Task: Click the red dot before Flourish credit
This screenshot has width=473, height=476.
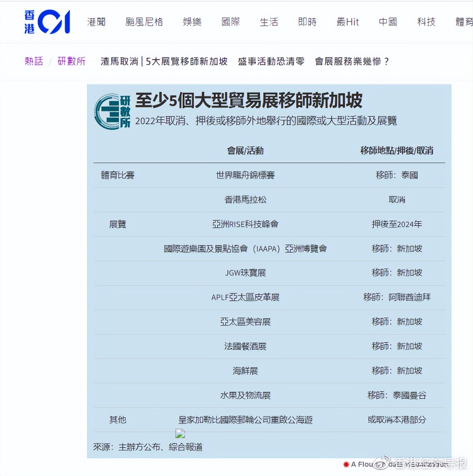Action: 347,464
